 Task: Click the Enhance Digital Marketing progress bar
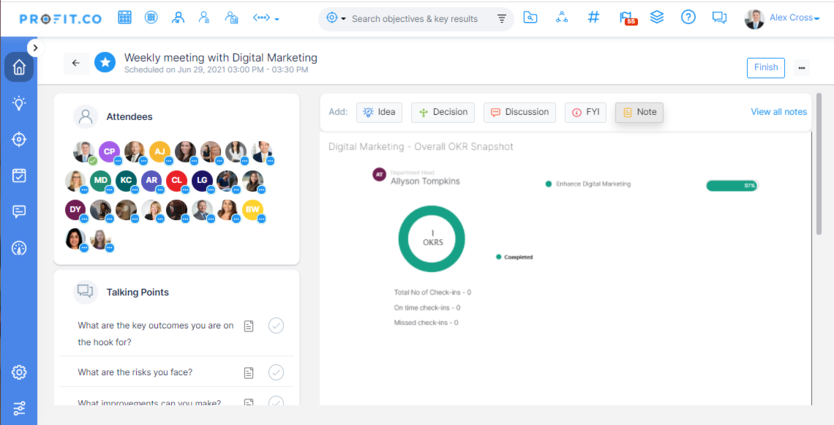(x=732, y=186)
